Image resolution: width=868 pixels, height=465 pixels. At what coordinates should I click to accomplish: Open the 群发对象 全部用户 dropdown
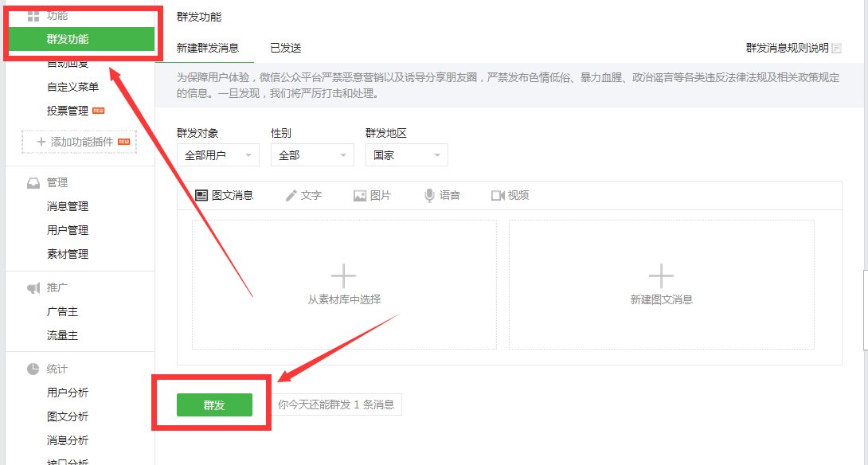tap(217, 154)
